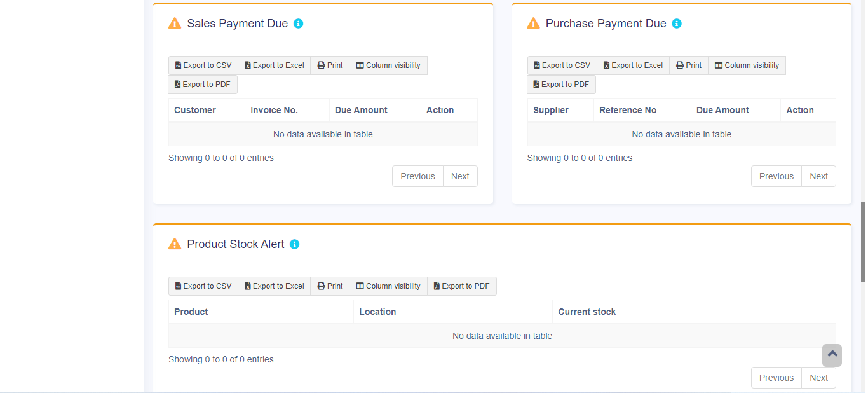Image resolution: width=868 pixels, height=393 pixels.
Task: Click the Product Stock Alert info icon
Action: pos(295,244)
